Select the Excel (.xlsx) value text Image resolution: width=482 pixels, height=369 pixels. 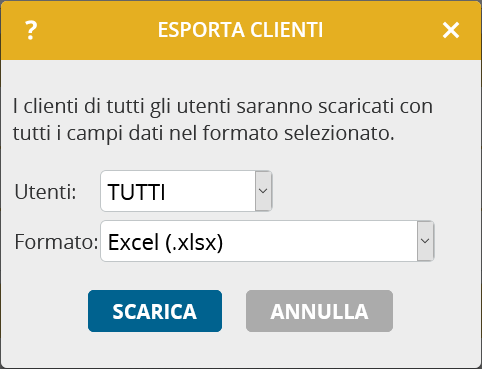[165, 242]
